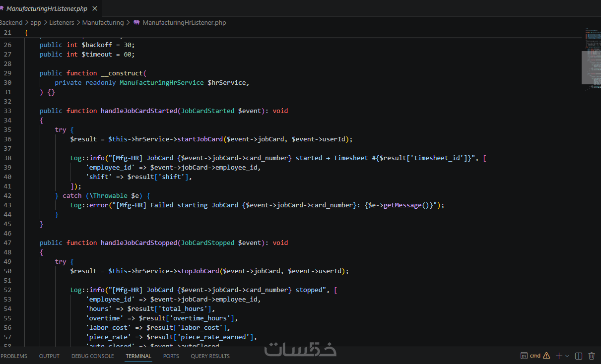This screenshot has height=364, width=601.
Task: Close the ManufacturingHrListener.php editor tab
Action: point(95,8)
